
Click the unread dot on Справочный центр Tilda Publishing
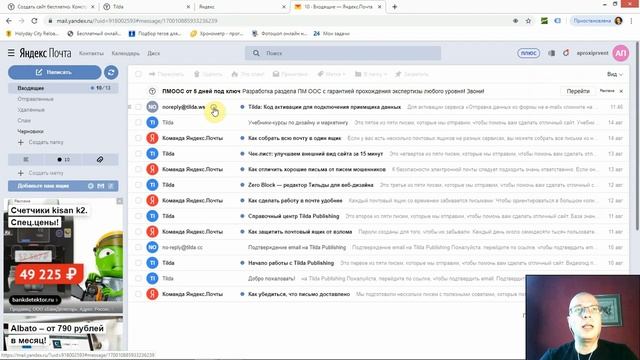[x=242, y=216]
